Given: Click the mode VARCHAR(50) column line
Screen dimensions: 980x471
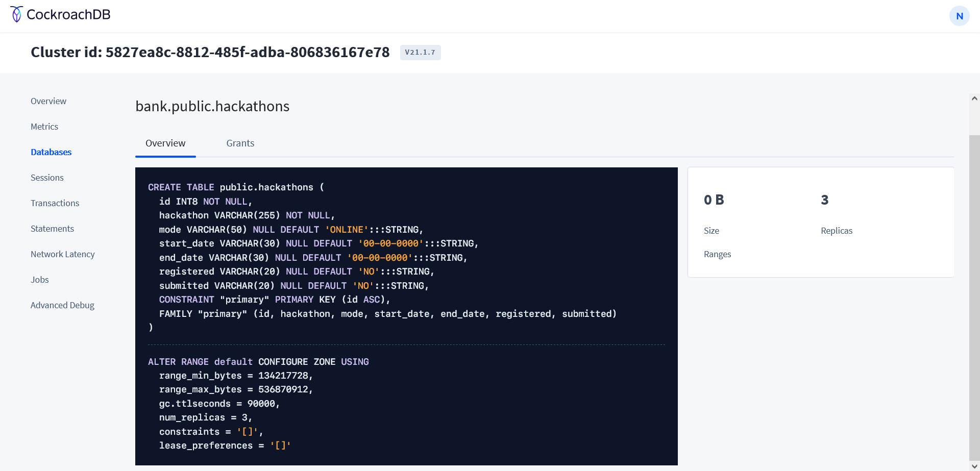Looking at the screenshot, I should [x=291, y=230].
